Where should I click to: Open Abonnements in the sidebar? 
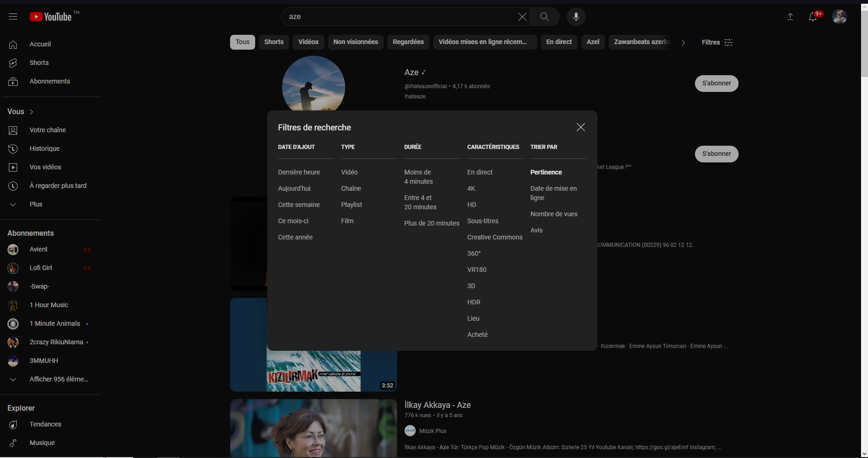coord(51,81)
